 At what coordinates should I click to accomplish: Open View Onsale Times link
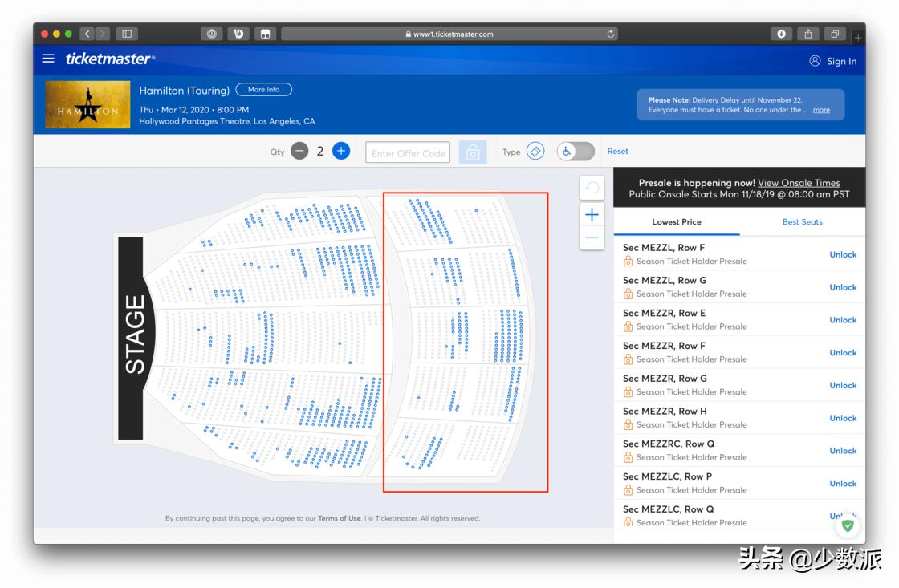(799, 183)
